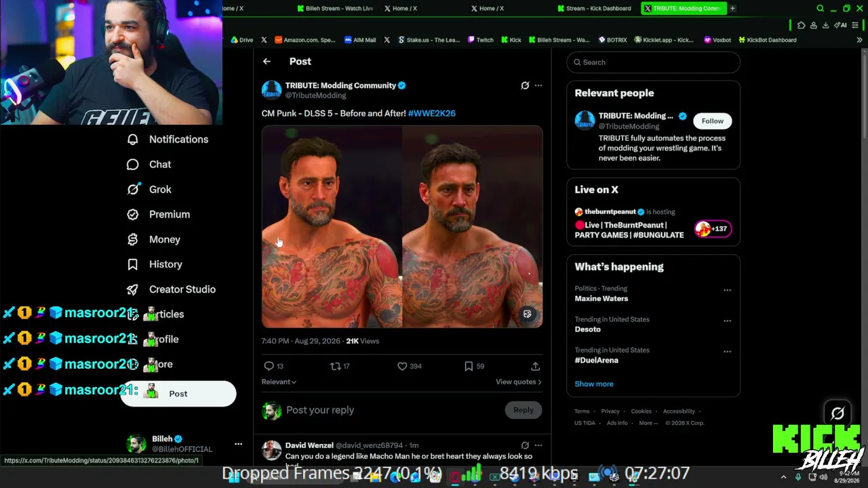Click the browser search tabs icon

click(x=820, y=8)
